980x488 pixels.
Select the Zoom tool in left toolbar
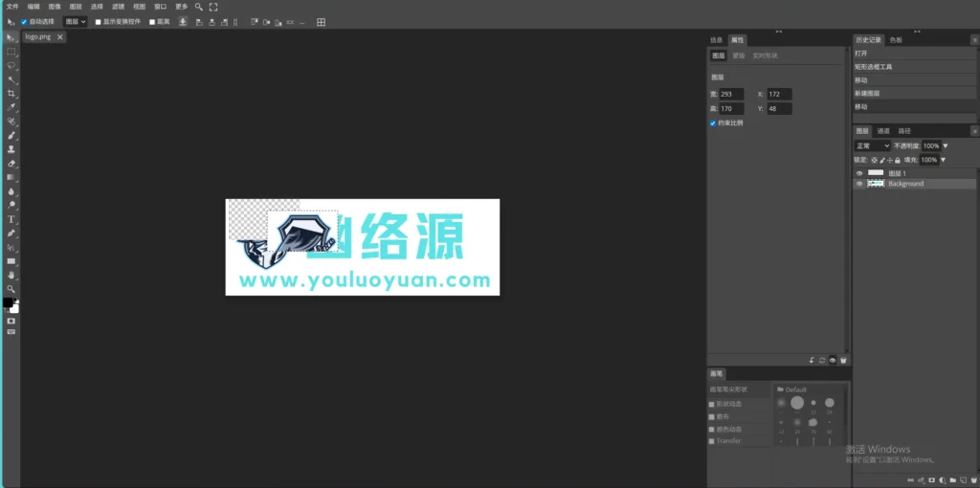(x=11, y=289)
